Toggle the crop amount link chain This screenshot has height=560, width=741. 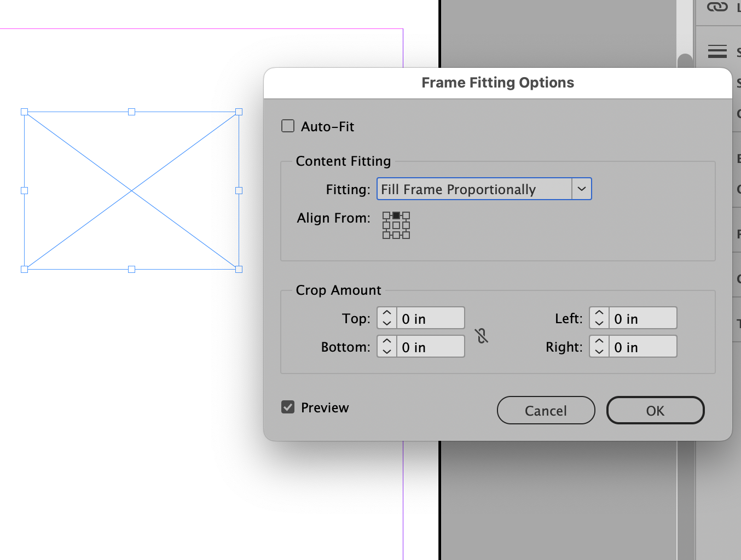pyautogui.click(x=482, y=336)
